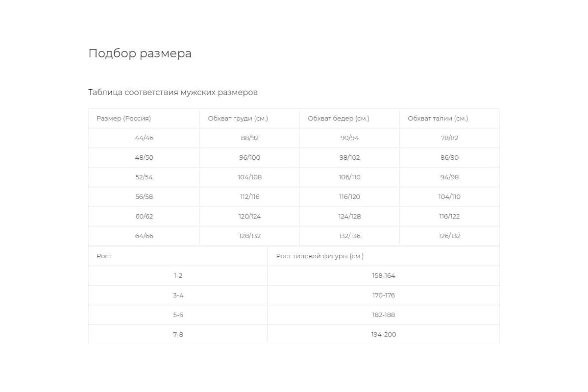Select the 56/58 size cell
The width and height of the screenshot is (588, 392).
point(144,197)
